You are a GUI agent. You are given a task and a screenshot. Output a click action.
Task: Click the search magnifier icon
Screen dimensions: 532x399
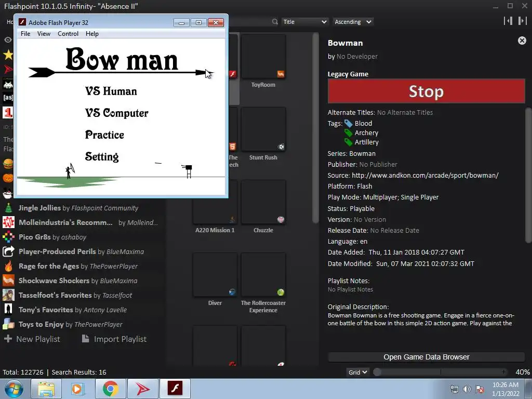(275, 22)
